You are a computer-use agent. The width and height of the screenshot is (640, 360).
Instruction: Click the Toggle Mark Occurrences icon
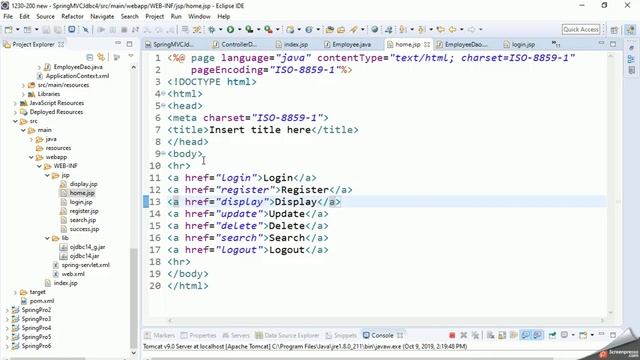197,29
